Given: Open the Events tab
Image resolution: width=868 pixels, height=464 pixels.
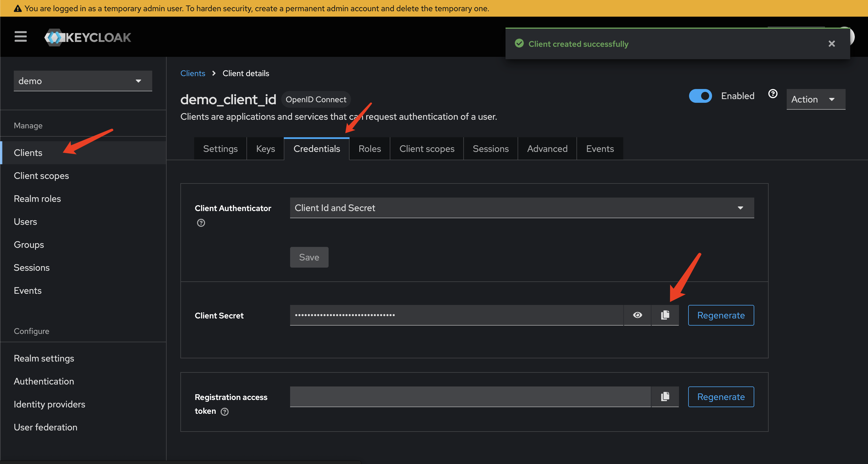Looking at the screenshot, I should (x=600, y=149).
